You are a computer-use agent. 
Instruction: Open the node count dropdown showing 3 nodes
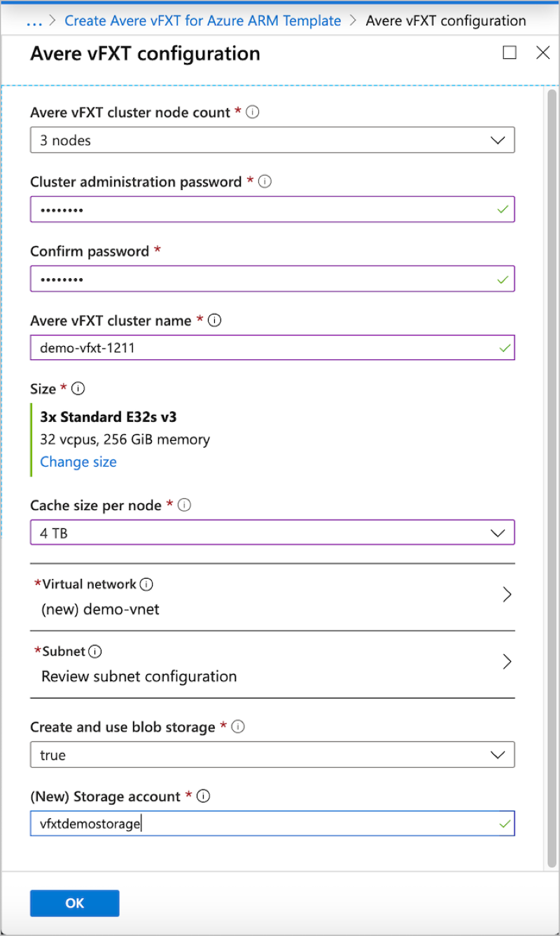(272, 140)
